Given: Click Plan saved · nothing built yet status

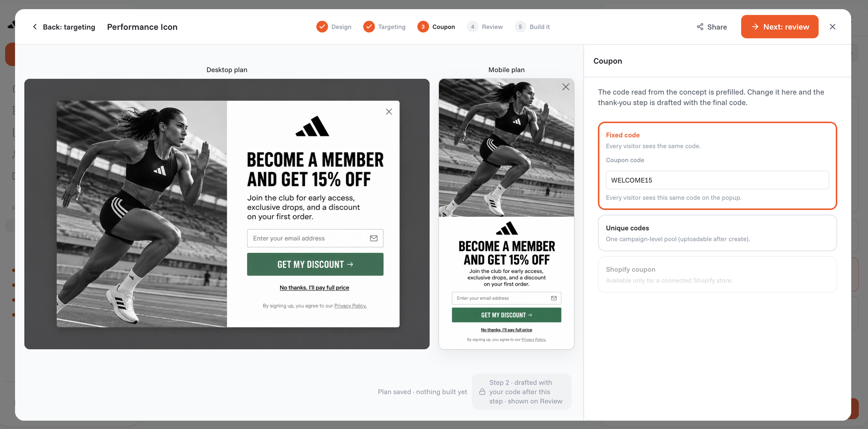Looking at the screenshot, I should coord(422,392).
